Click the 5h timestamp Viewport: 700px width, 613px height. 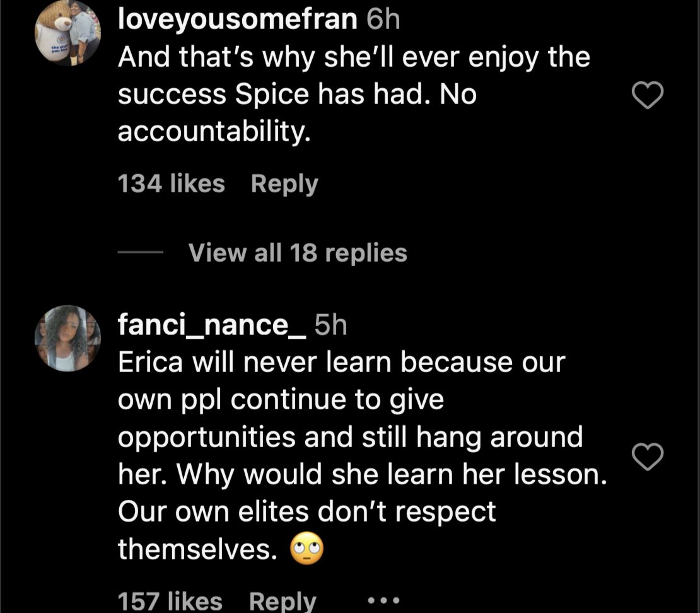[330, 325]
